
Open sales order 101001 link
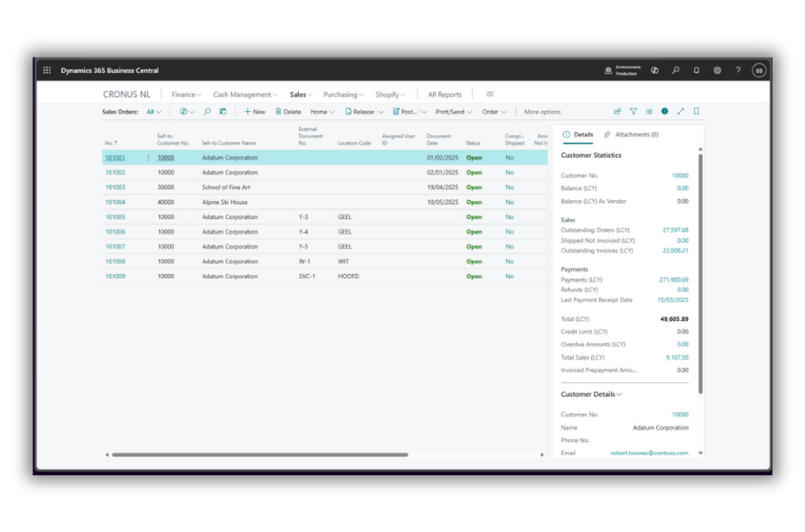pyautogui.click(x=115, y=158)
